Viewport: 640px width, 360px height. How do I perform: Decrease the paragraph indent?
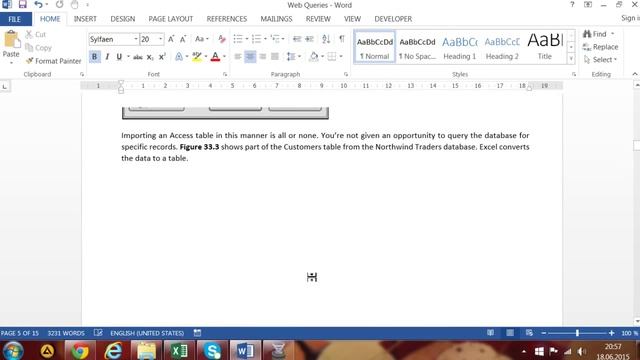pos(297,39)
